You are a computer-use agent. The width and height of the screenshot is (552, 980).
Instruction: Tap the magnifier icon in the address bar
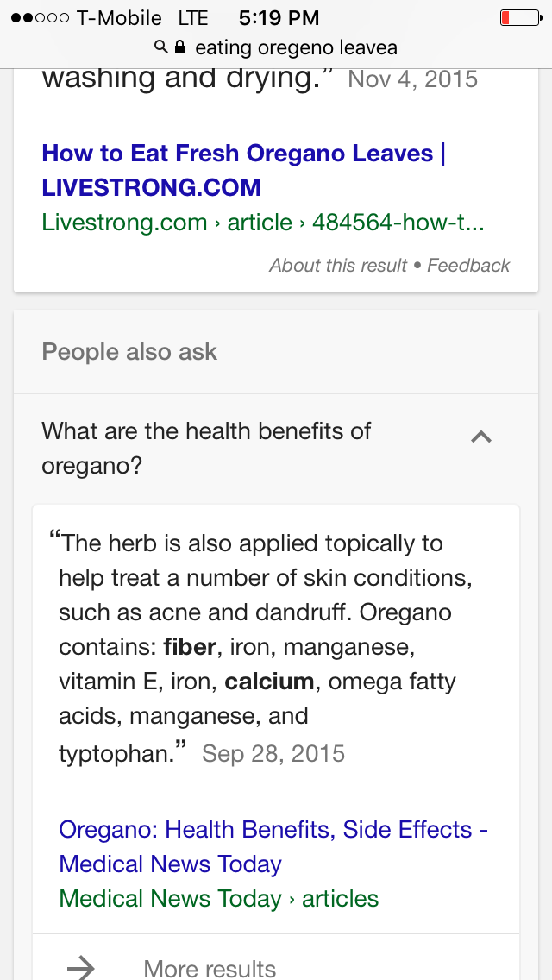[x=160, y=47]
